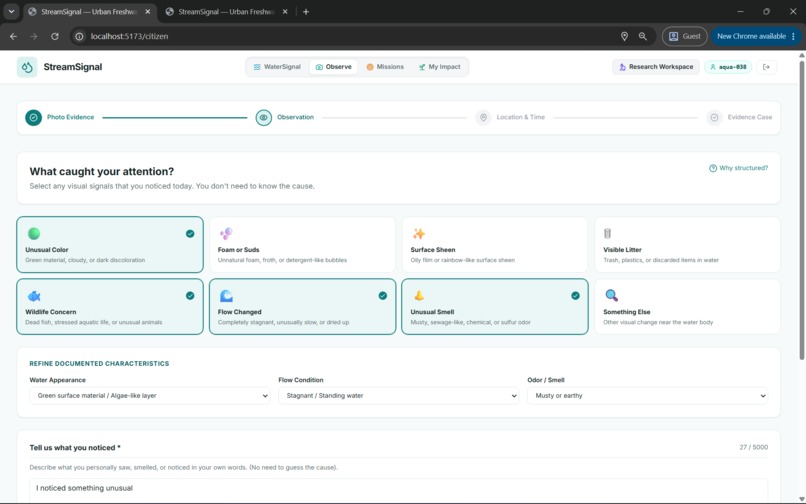Deselect the Unusual Smell card
Screen dimensions: 806x504
[x=494, y=307]
